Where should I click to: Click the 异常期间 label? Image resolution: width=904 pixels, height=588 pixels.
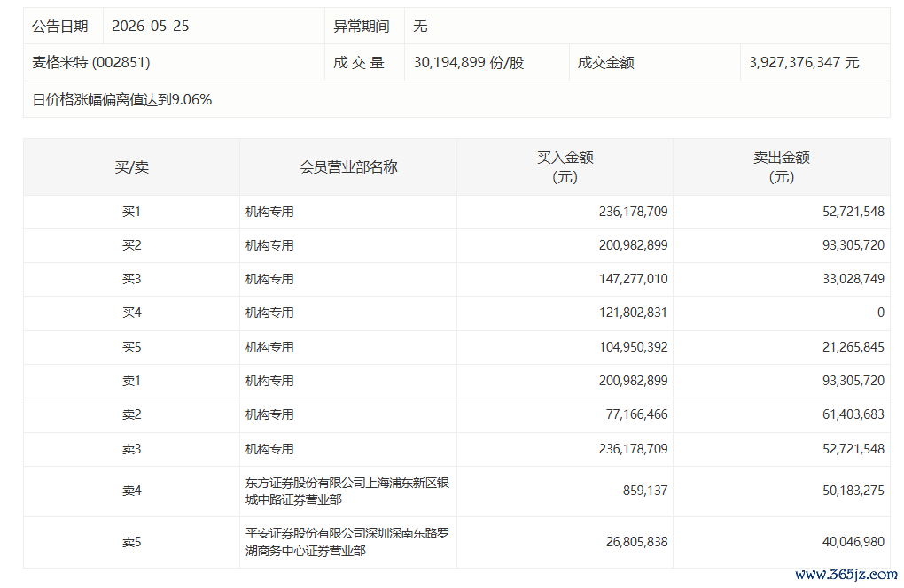pos(362,27)
